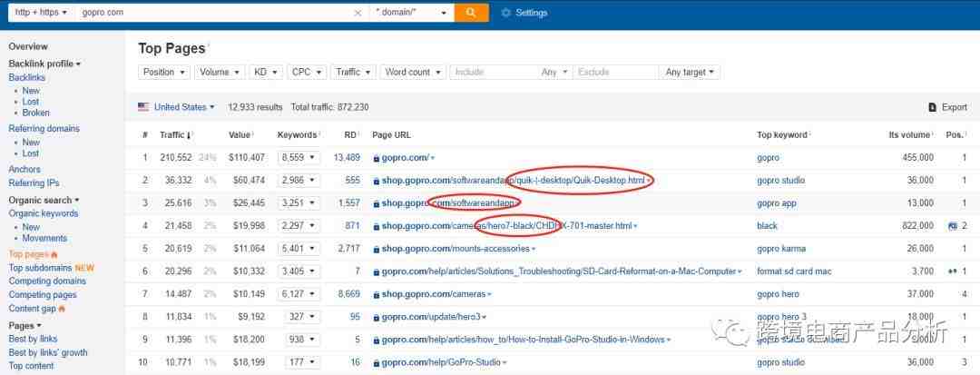Open the http + https protocol dropdown
Screen dimensions: 980x375
click(x=41, y=13)
